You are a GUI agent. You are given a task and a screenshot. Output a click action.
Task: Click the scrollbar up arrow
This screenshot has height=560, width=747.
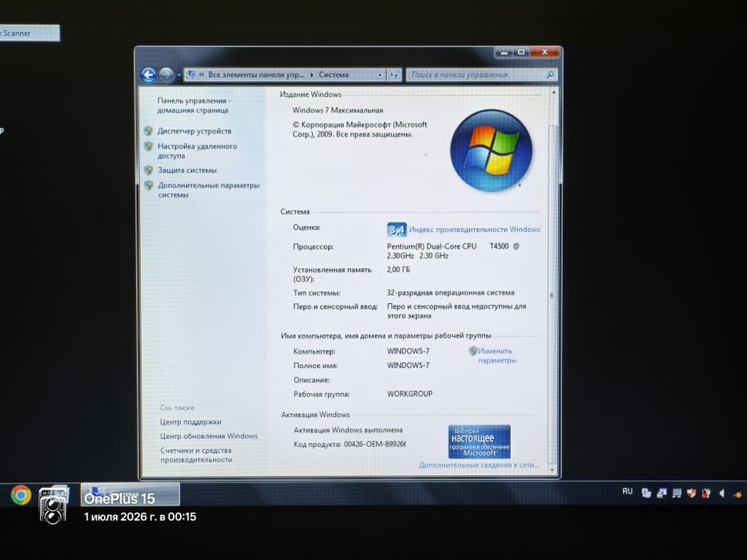(x=552, y=93)
